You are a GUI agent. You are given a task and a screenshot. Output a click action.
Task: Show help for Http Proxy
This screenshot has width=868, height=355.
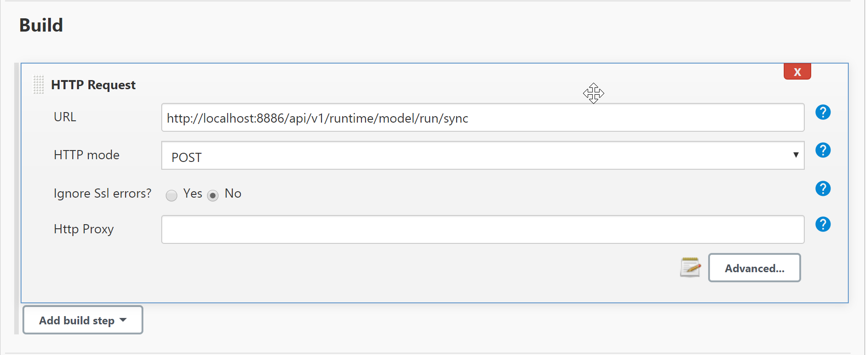[x=823, y=224]
